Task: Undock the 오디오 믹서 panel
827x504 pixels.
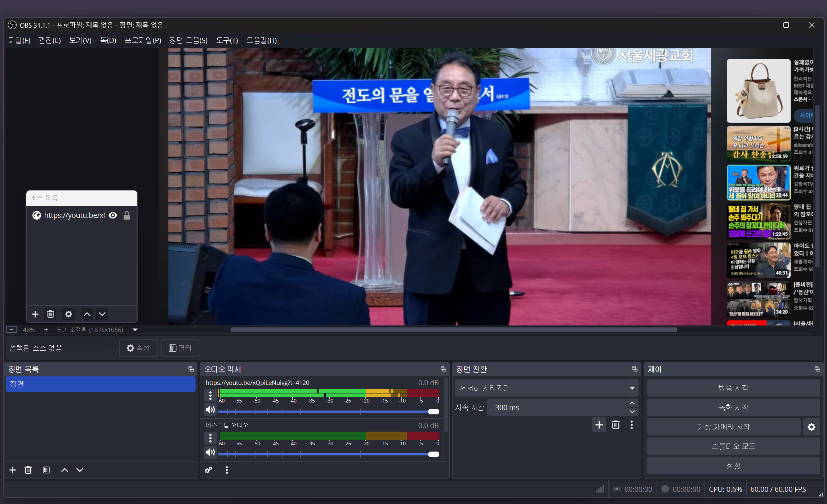Action: (443, 369)
